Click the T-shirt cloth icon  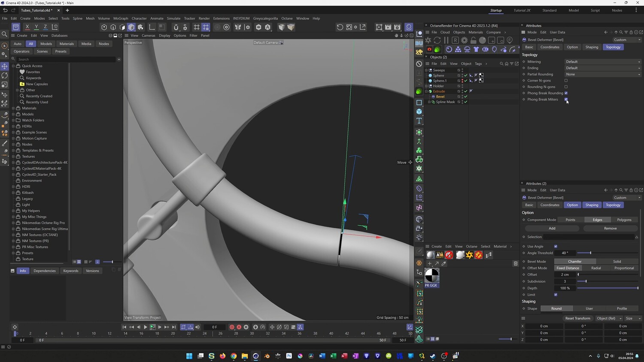tap(476, 49)
